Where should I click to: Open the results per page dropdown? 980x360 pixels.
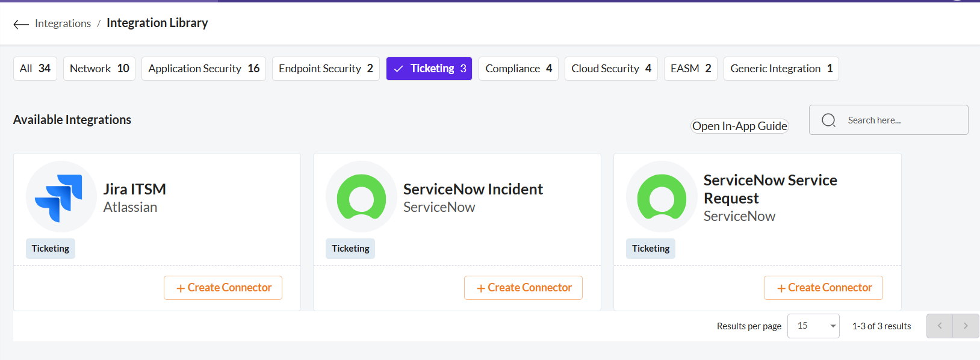(813, 326)
